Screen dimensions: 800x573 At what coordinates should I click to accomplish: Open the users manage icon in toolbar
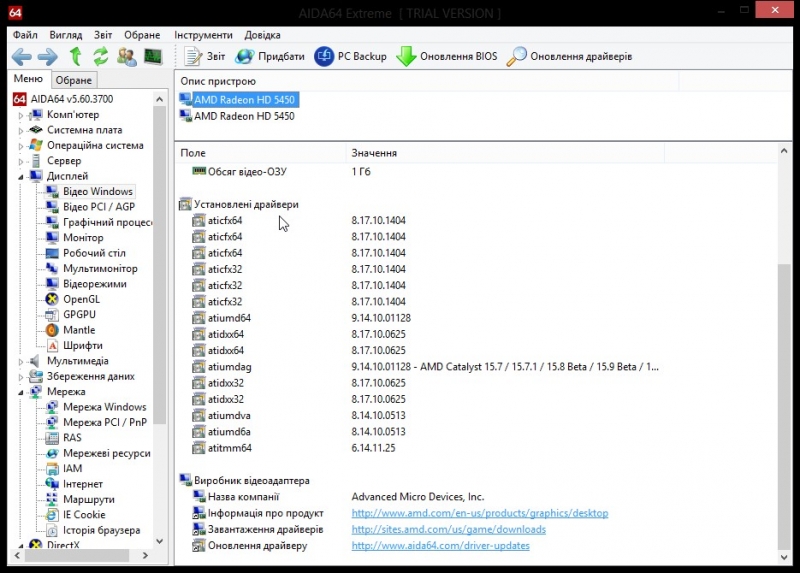coord(127,56)
